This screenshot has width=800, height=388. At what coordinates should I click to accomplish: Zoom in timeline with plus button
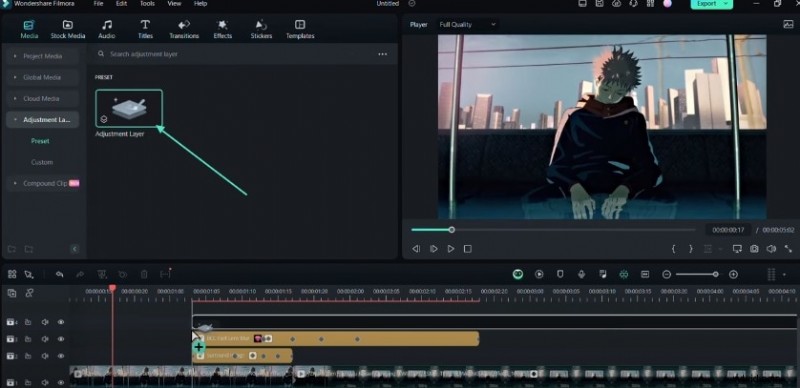point(733,275)
